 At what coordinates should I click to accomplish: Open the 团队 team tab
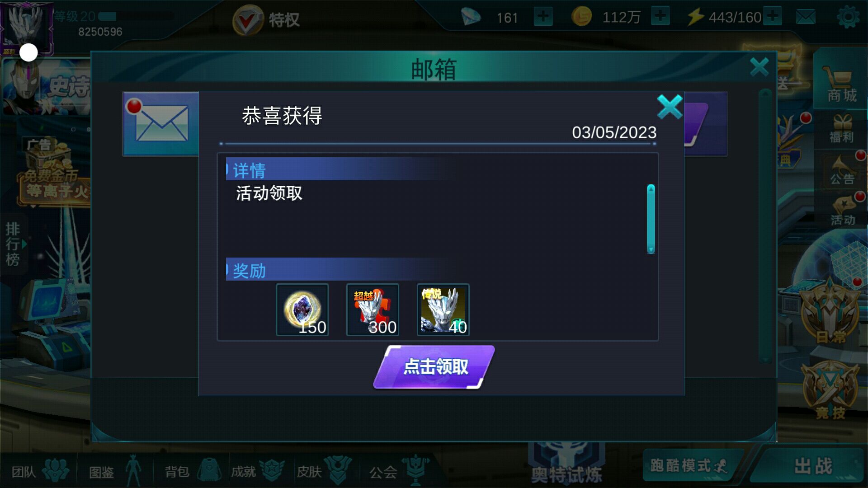[x=40, y=471]
